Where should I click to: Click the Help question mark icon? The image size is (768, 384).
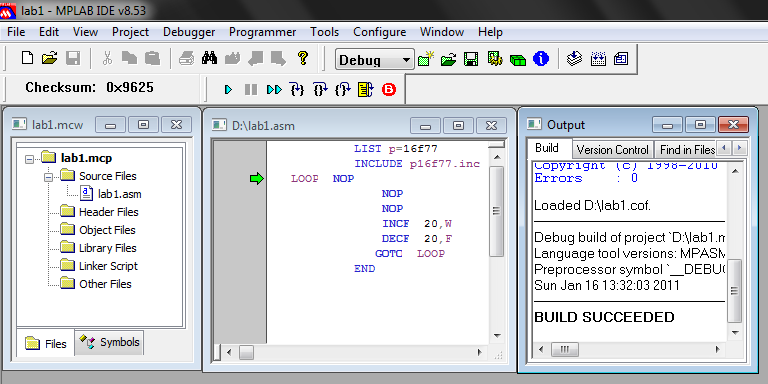click(x=303, y=59)
